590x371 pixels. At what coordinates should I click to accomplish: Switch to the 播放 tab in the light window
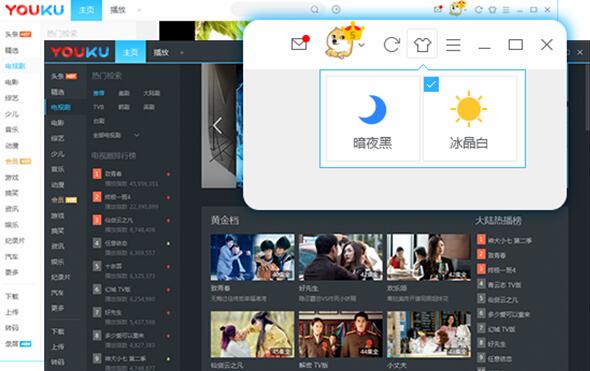click(117, 10)
